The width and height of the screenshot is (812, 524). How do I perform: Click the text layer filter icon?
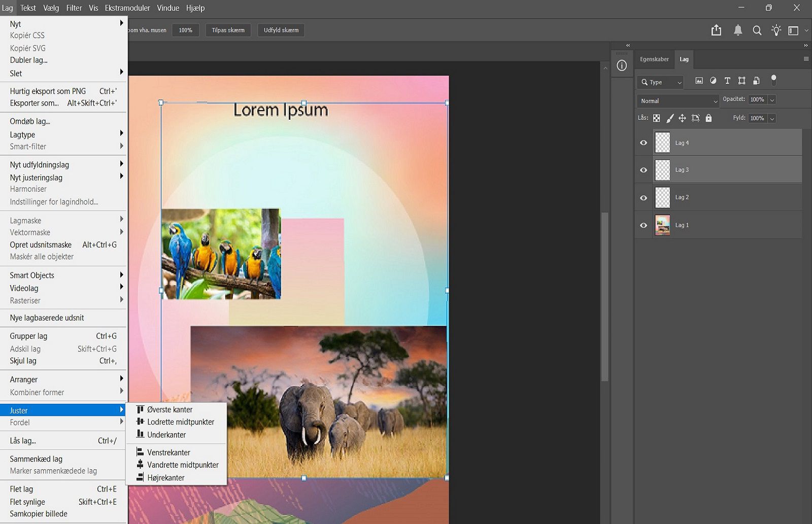click(727, 81)
